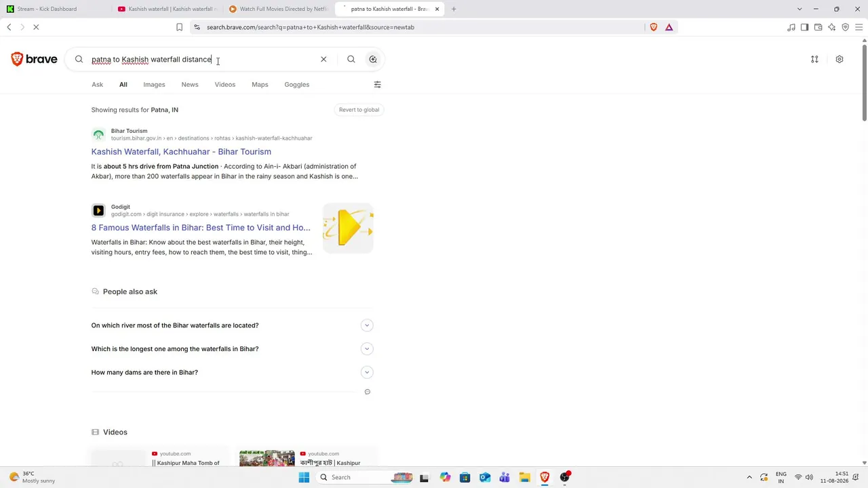Open the browser hamburger menu
This screenshot has height=488, width=868.
(x=859, y=27)
